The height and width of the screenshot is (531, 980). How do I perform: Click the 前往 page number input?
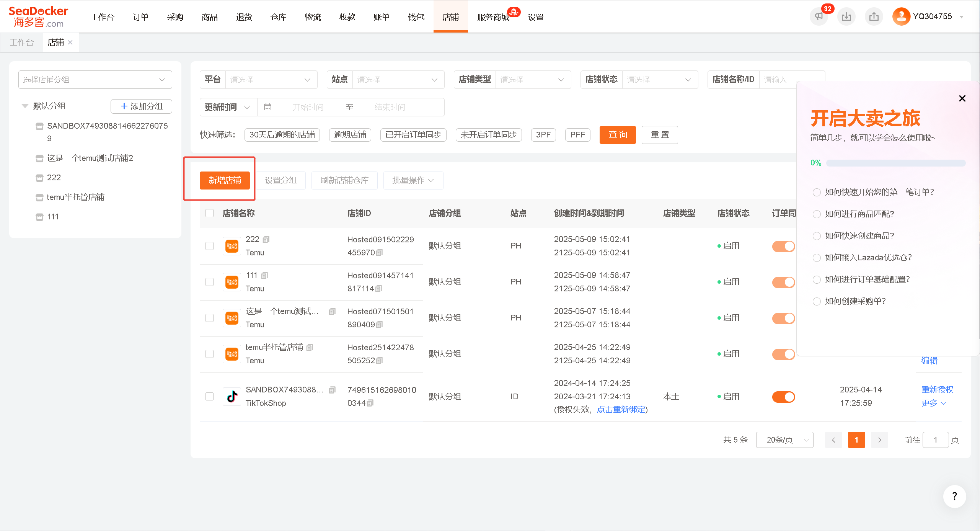pyautogui.click(x=935, y=440)
